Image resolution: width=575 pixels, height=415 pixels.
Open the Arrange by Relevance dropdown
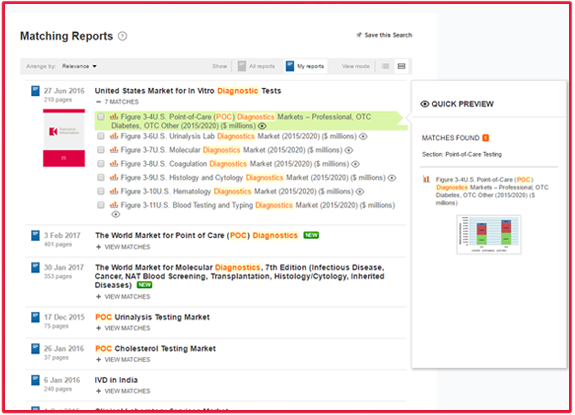pyautogui.click(x=79, y=66)
